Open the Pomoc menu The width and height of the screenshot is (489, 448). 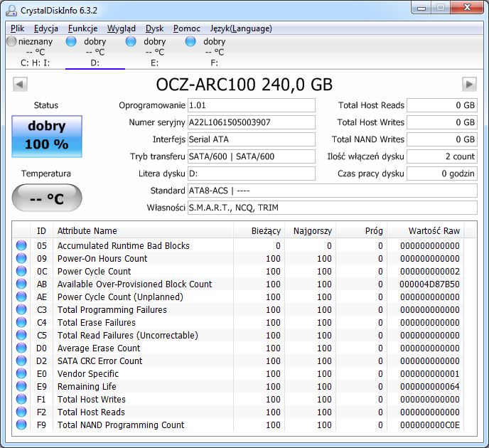point(187,28)
